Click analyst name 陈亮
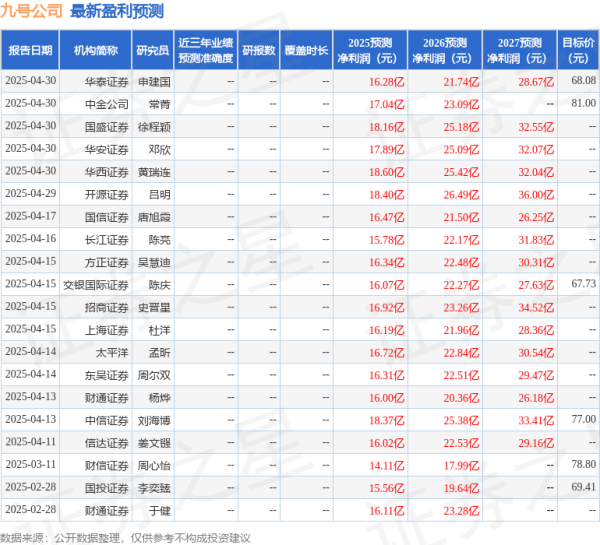Viewport: 600px width, 545px height. click(x=160, y=240)
